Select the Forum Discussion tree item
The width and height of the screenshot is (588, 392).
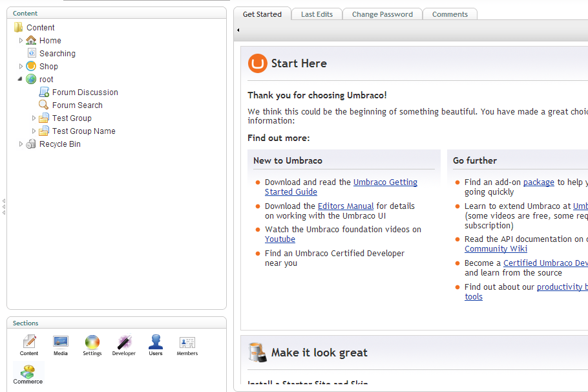[x=85, y=92]
